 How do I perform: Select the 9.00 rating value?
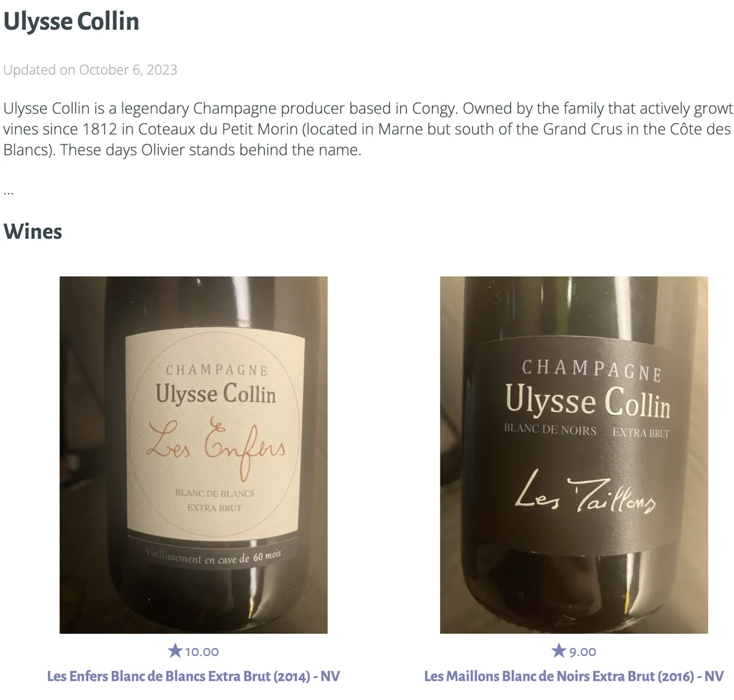[x=583, y=652]
